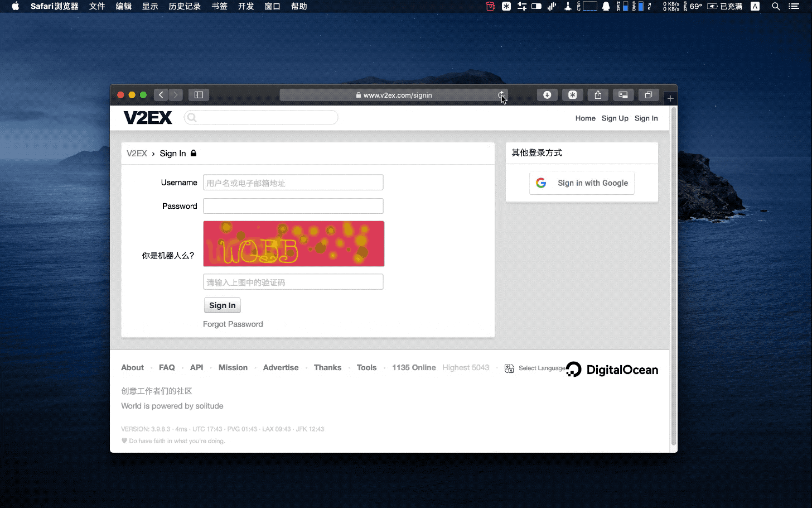This screenshot has width=812, height=508.
Task: Open Select Language in footer
Action: click(x=542, y=368)
